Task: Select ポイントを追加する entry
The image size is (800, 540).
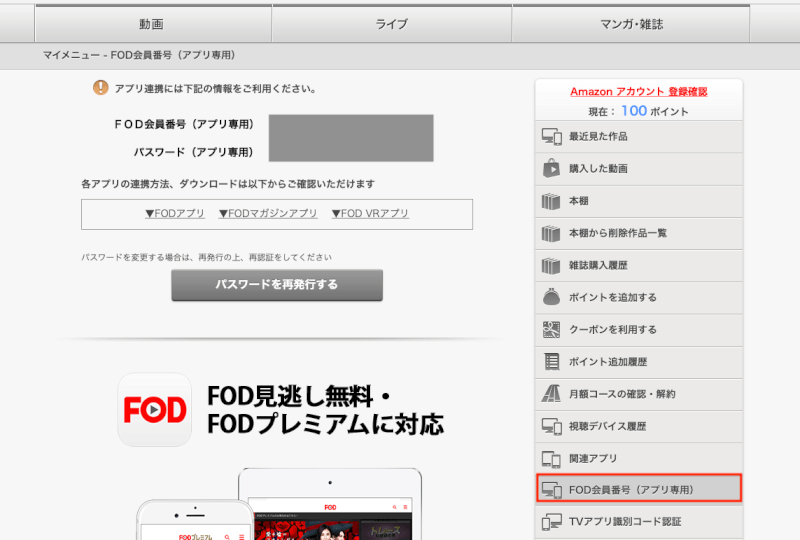Action: [639, 298]
